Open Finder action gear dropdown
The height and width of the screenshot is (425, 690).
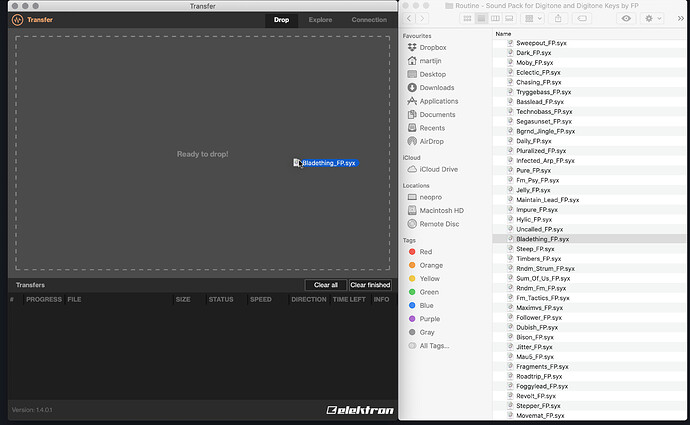(x=653, y=18)
